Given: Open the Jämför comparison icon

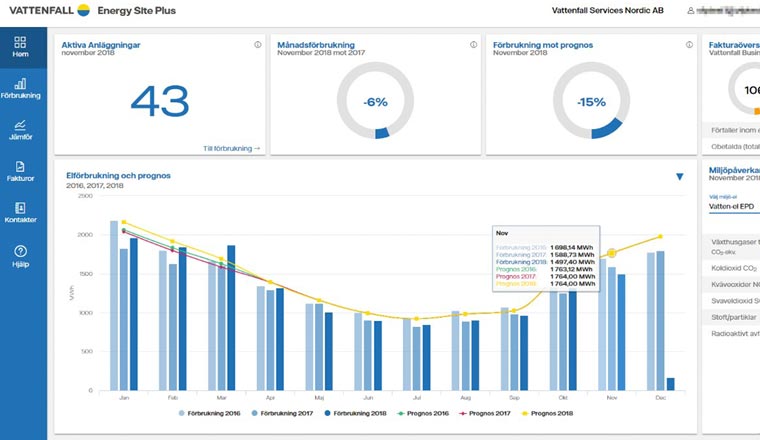Looking at the screenshot, I should click(21, 130).
